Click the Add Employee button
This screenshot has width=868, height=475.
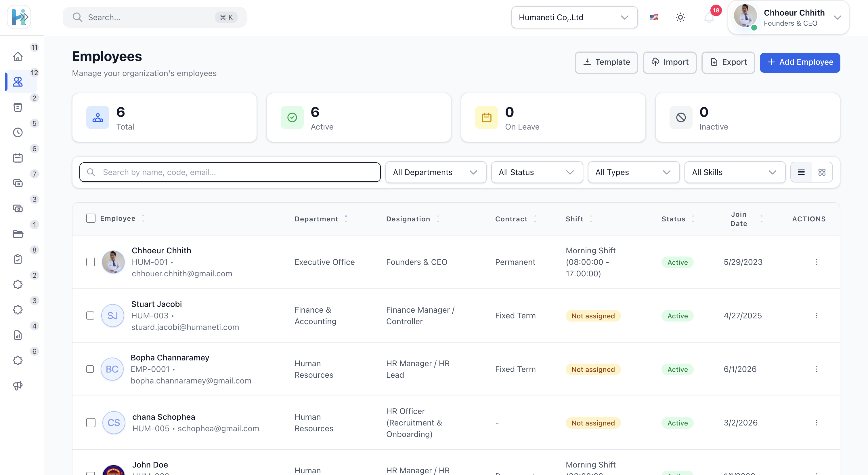click(800, 62)
